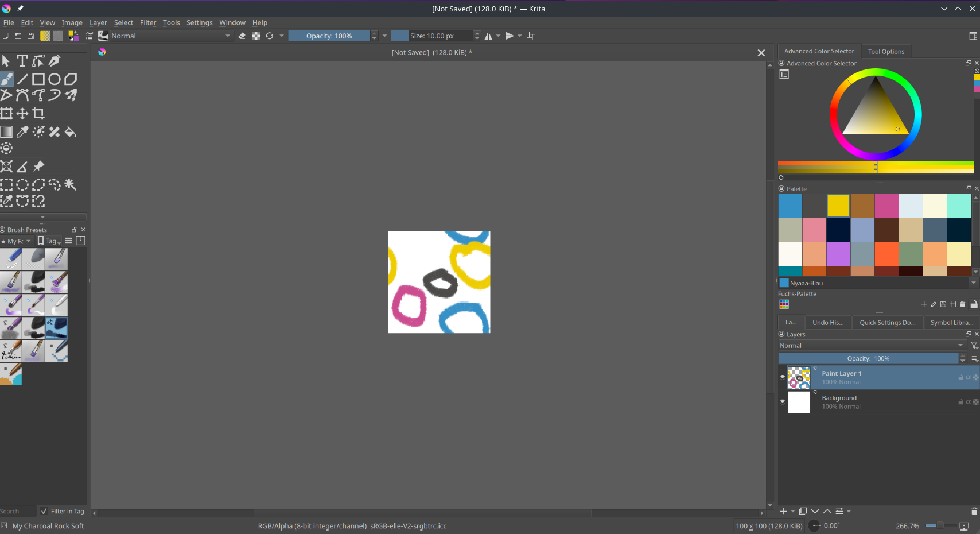980x534 pixels.
Task: Open an existing document icon
Action: 18,36
